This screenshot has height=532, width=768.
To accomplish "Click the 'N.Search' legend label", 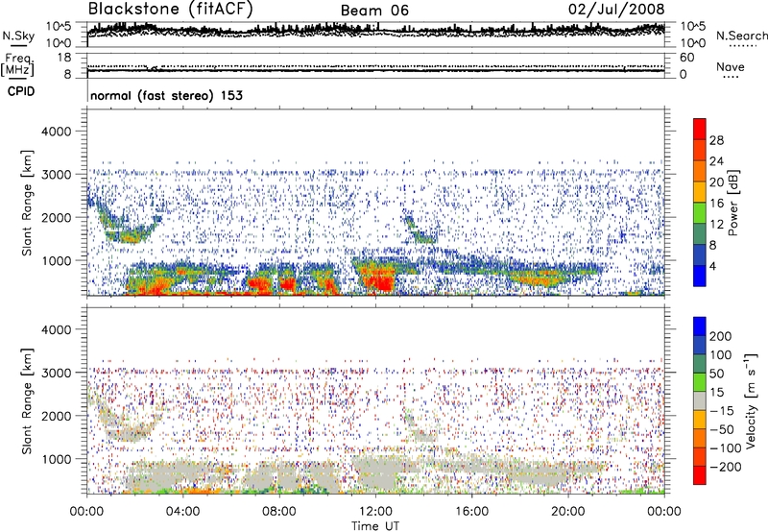I will (741, 36).
